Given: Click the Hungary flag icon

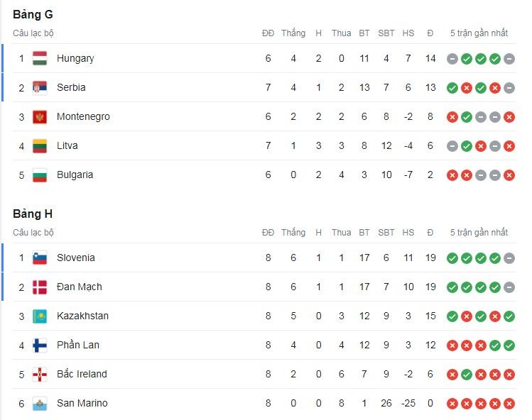Looking at the screenshot, I should click(40, 58).
